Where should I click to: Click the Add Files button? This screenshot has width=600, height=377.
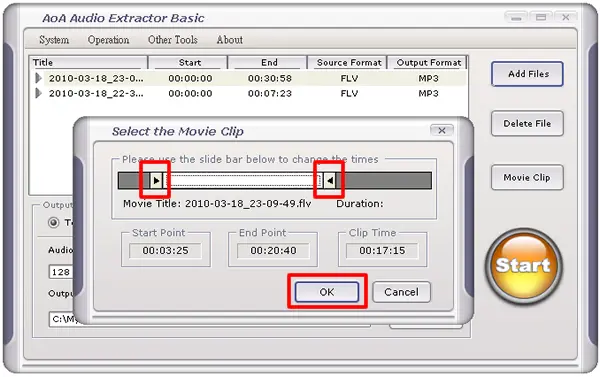point(527,74)
